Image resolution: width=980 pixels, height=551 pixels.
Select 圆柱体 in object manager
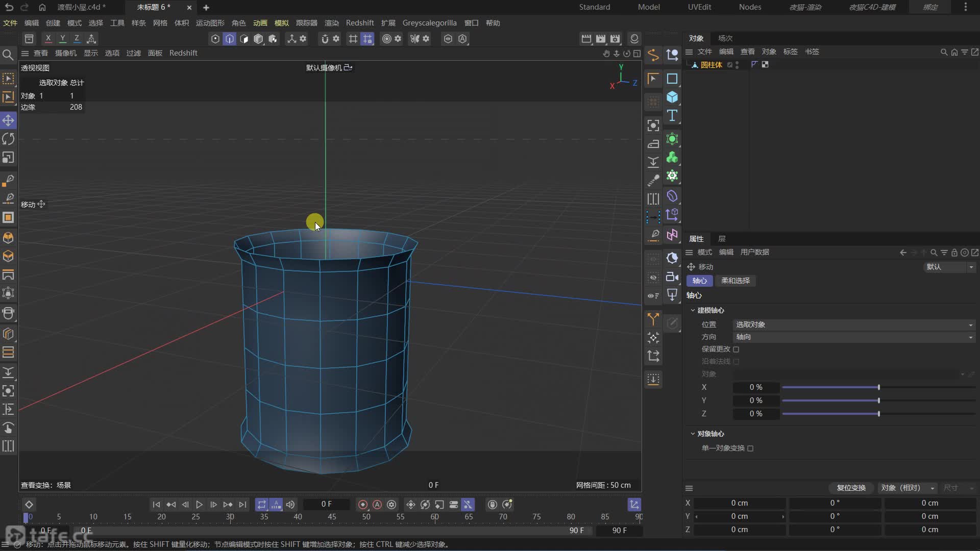point(711,65)
